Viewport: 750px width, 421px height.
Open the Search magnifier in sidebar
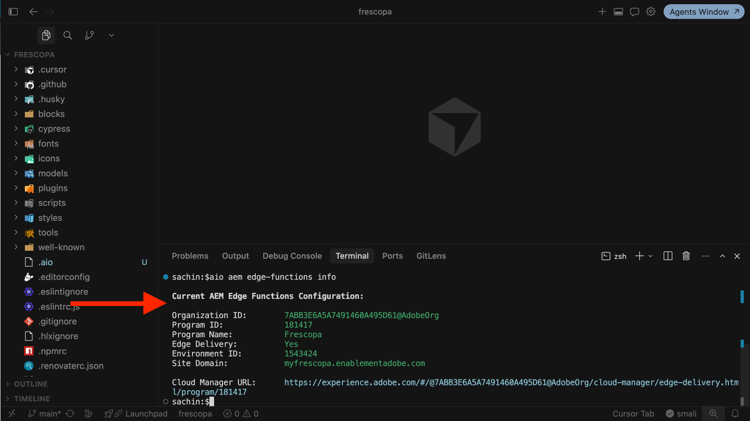pos(67,35)
